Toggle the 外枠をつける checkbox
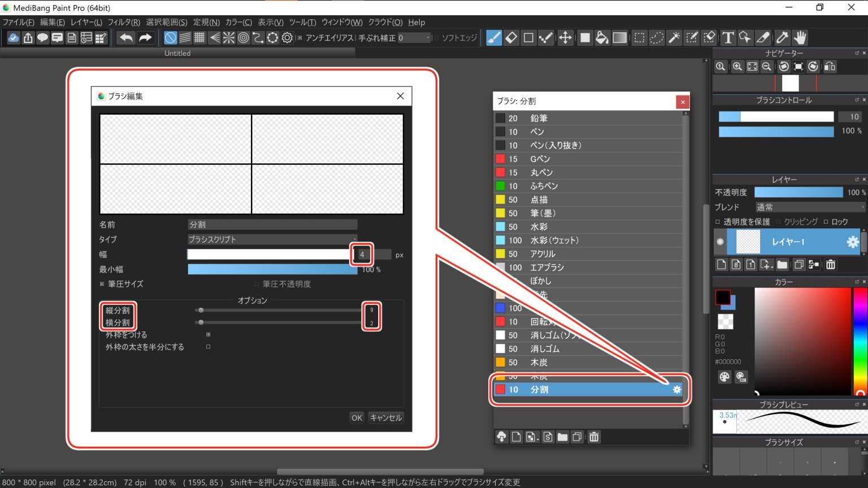This screenshot has width=868, height=488. 209,335
